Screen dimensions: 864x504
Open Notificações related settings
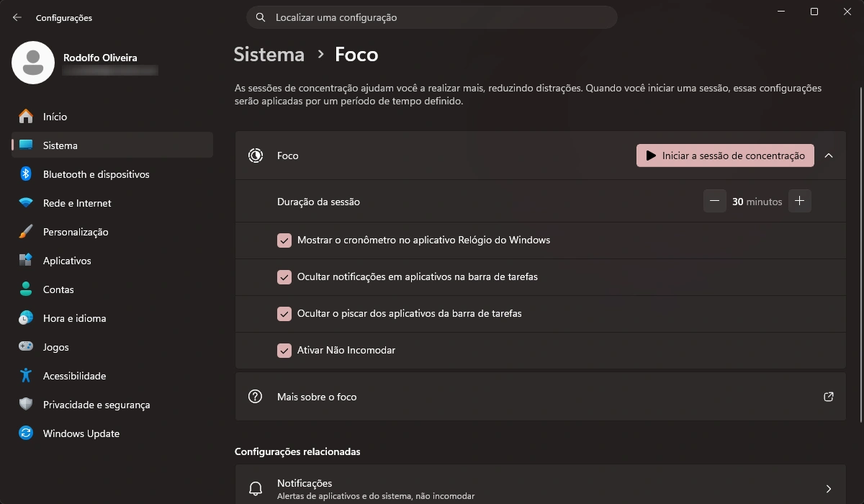coord(541,487)
